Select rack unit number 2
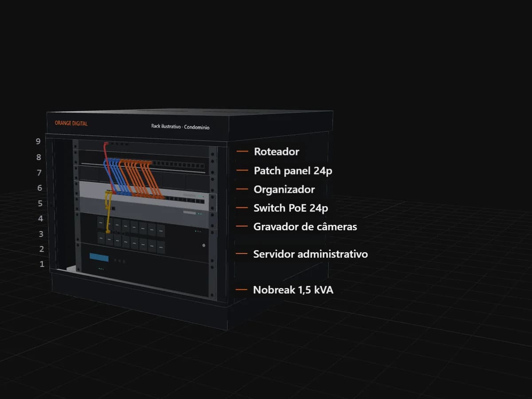Viewport: 532px width, 399px height. [42, 249]
